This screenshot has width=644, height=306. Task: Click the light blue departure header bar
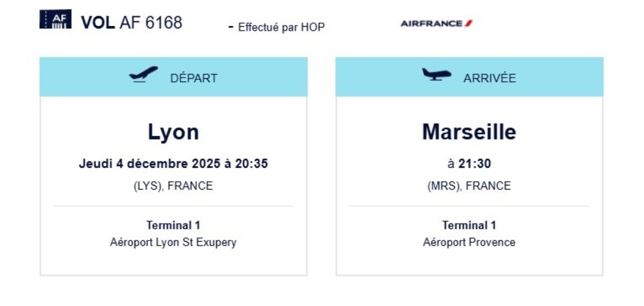(x=173, y=77)
